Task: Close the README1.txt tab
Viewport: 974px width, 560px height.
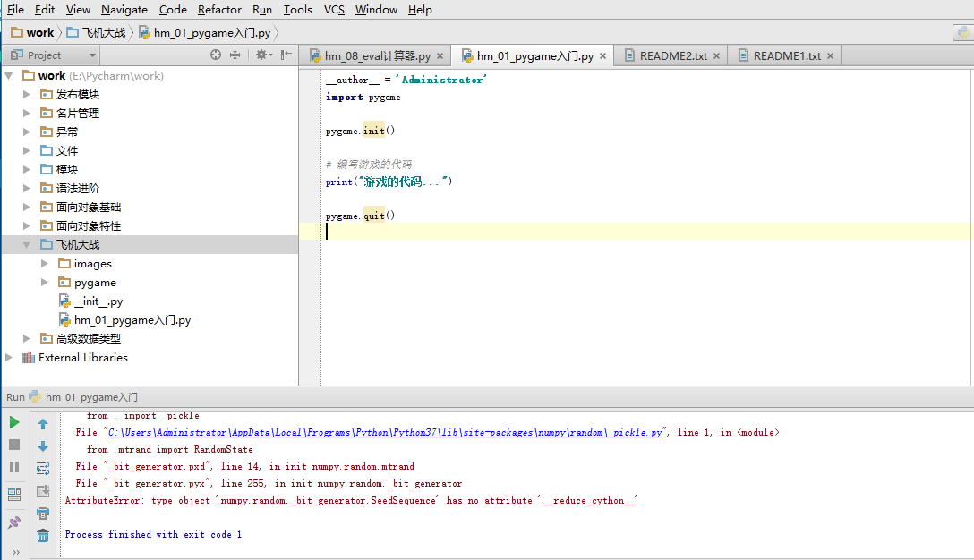Action: click(x=830, y=55)
